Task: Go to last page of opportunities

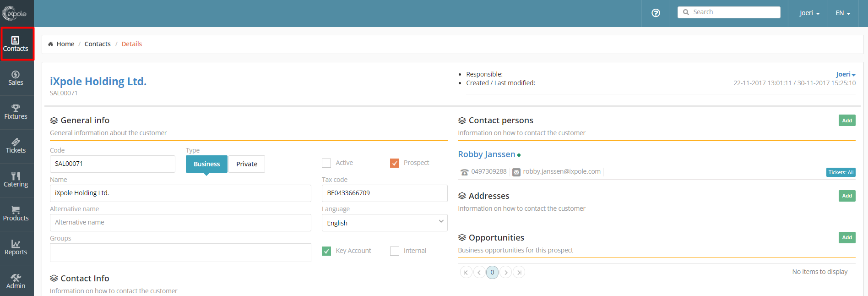Action: point(519,272)
